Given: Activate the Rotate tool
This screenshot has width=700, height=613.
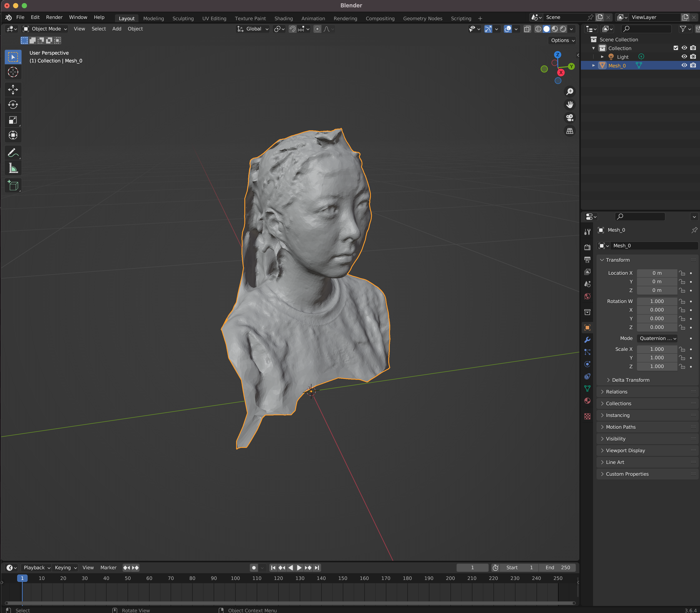Looking at the screenshot, I should [13, 105].
